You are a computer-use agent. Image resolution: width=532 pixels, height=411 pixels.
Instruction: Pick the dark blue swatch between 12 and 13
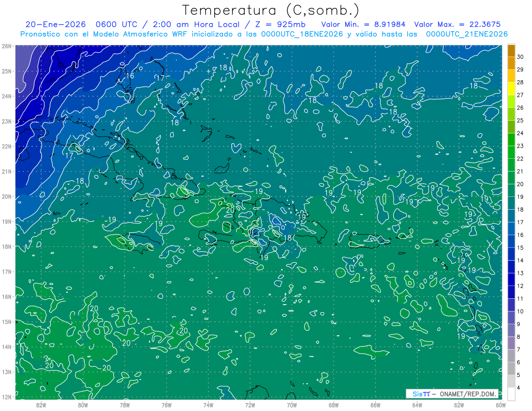click(511, 280)
